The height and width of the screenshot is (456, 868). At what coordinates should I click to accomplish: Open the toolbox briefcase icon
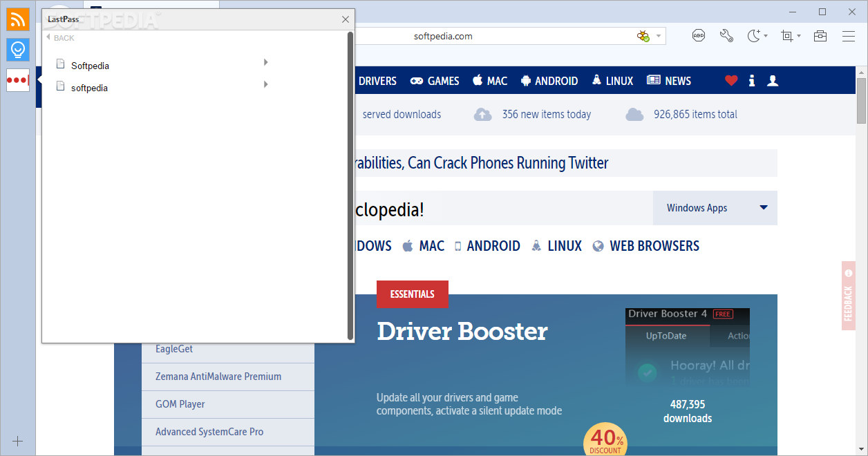pyautogui.click(x=820, y=36)
